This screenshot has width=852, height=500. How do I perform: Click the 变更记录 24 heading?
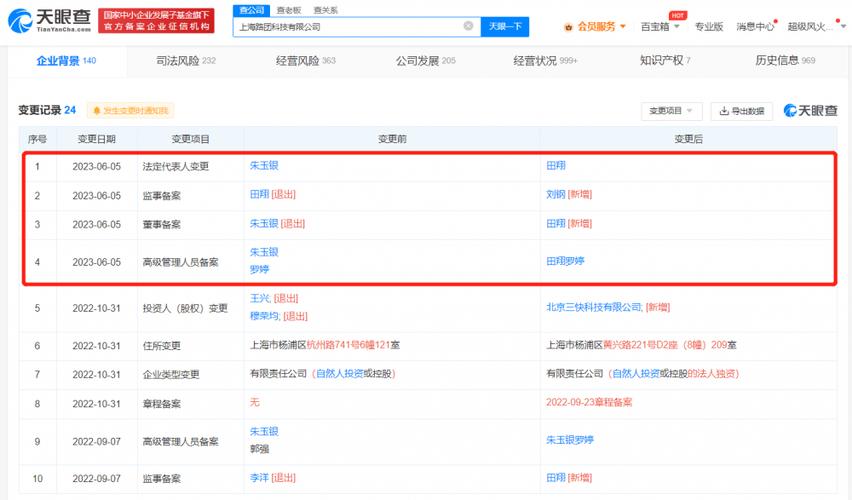(x=47, y=110)
